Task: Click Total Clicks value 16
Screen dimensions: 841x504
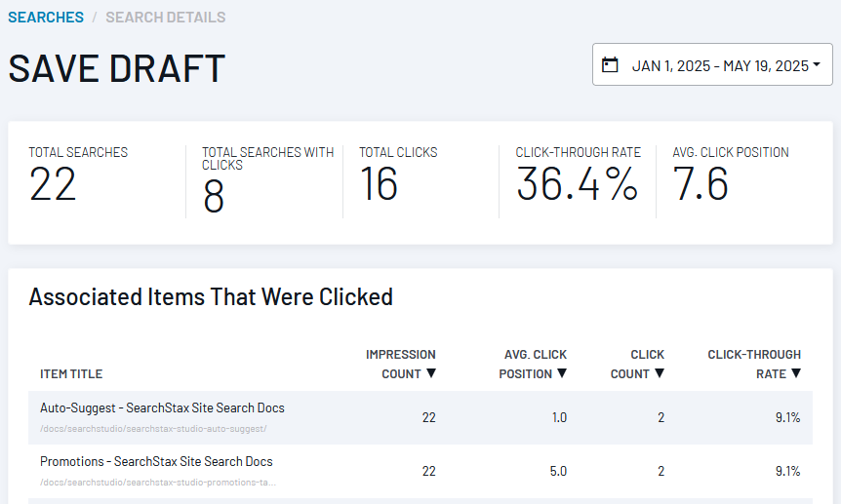Action: (379, 184)
